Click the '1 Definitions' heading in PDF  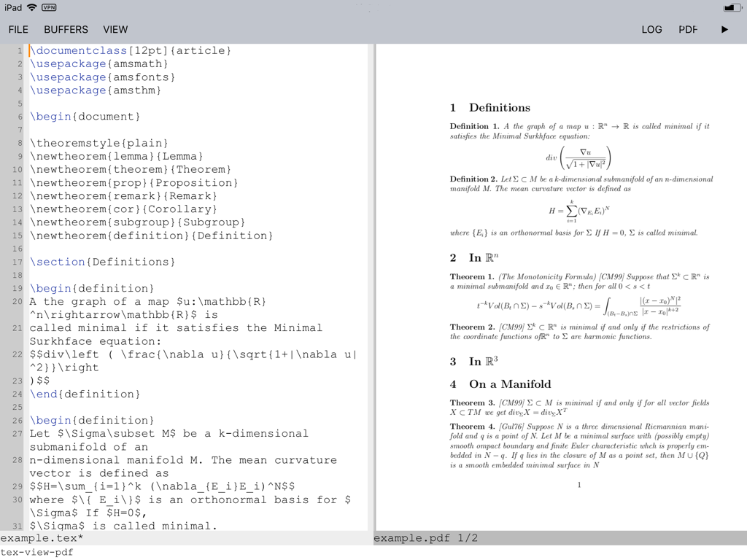click(489, 108)
